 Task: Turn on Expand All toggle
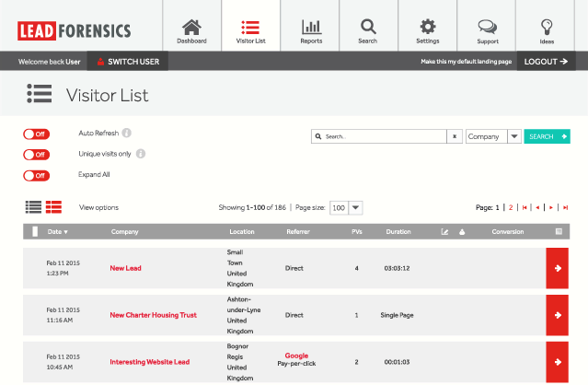37,175
